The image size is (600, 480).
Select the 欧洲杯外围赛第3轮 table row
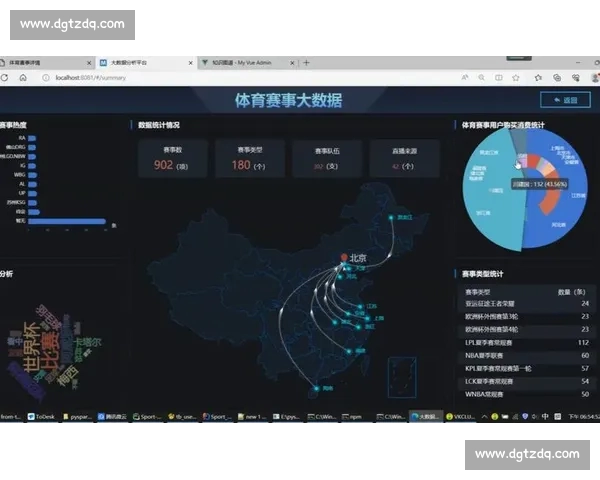point(527,317)
